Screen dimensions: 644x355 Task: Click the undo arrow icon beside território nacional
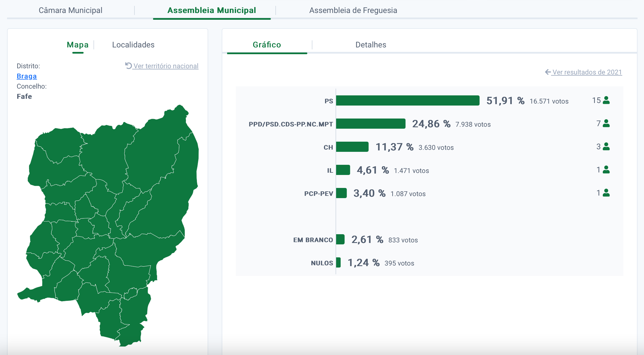point(129,66)
